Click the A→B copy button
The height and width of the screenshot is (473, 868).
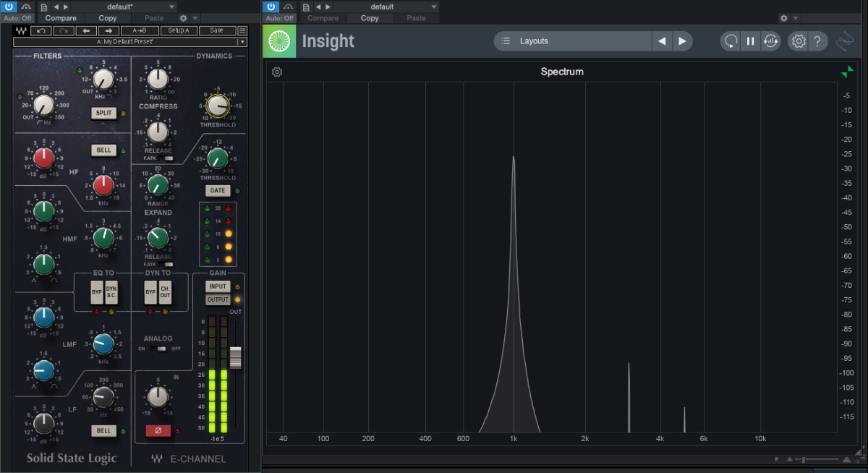tap(140, 31)
